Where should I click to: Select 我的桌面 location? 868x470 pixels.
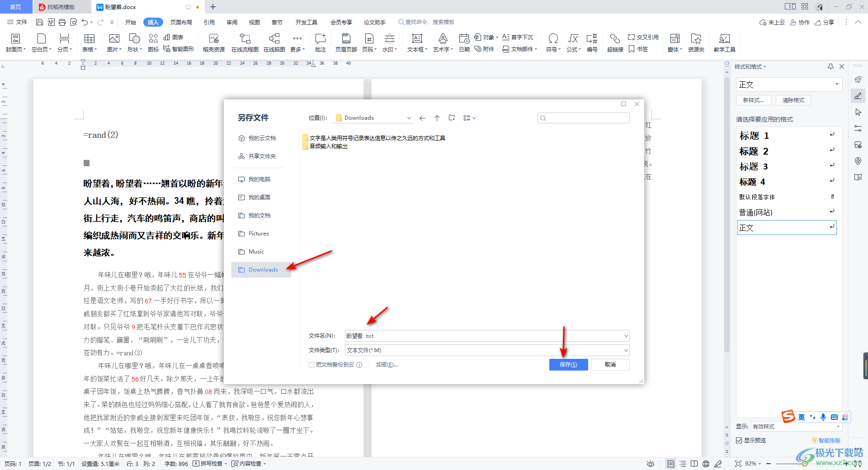[x=255, y=197]
